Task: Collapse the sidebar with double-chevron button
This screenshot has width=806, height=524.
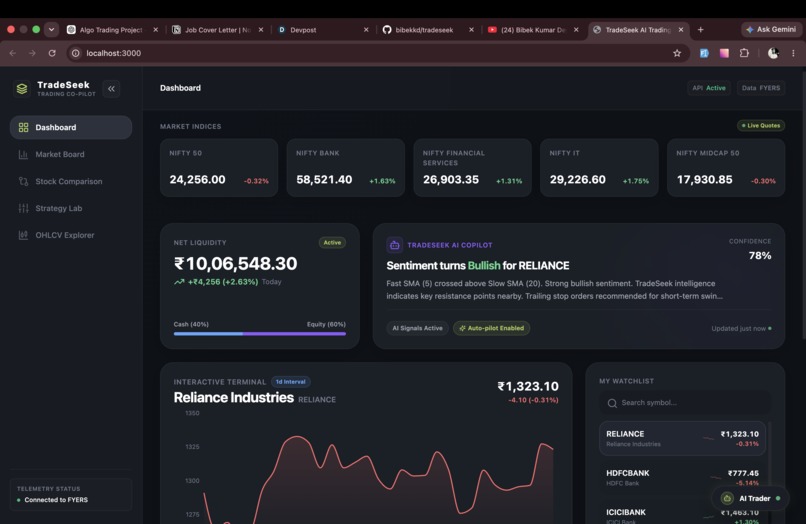Action: (x=111, y=88)
